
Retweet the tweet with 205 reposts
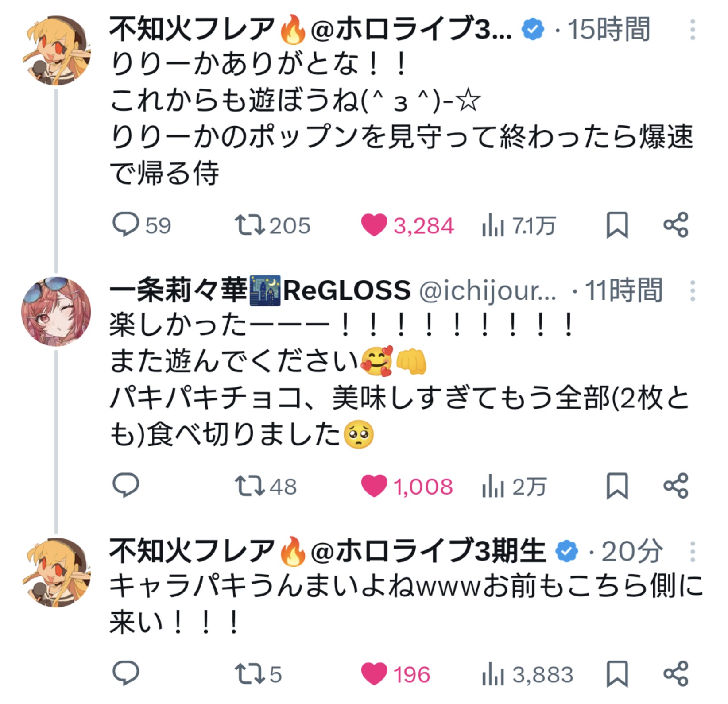[x=250, y=225]
